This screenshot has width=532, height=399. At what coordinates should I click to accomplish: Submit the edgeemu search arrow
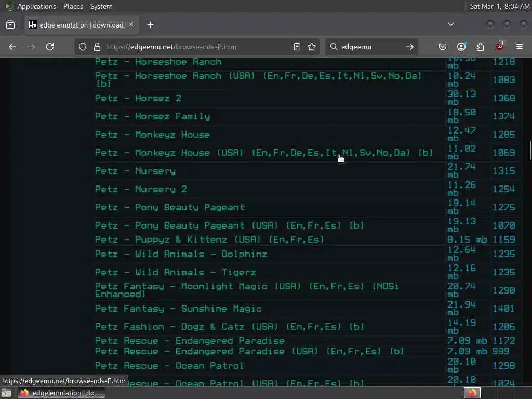point(410,47)
